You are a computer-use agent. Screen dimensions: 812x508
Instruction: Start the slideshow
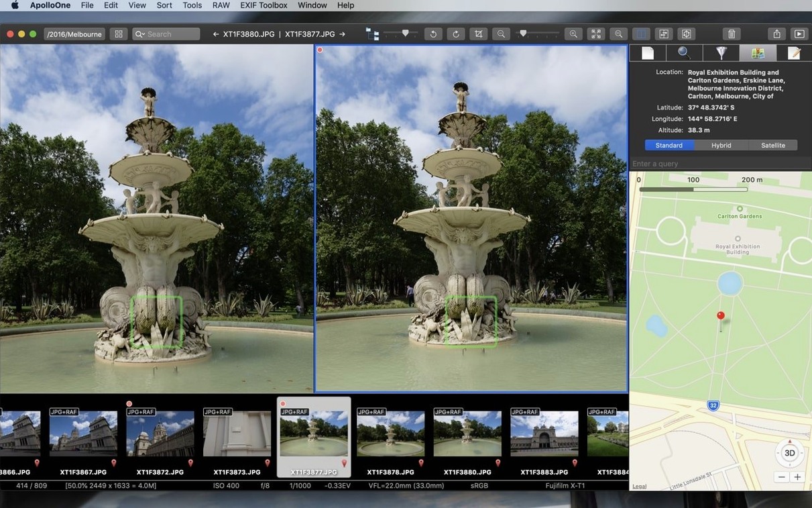pyautogui.click(x=799, y=34)
